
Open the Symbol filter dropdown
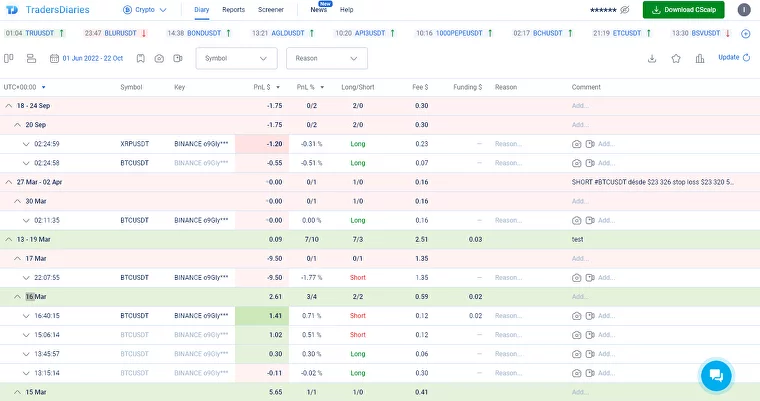tap(238, 58)
